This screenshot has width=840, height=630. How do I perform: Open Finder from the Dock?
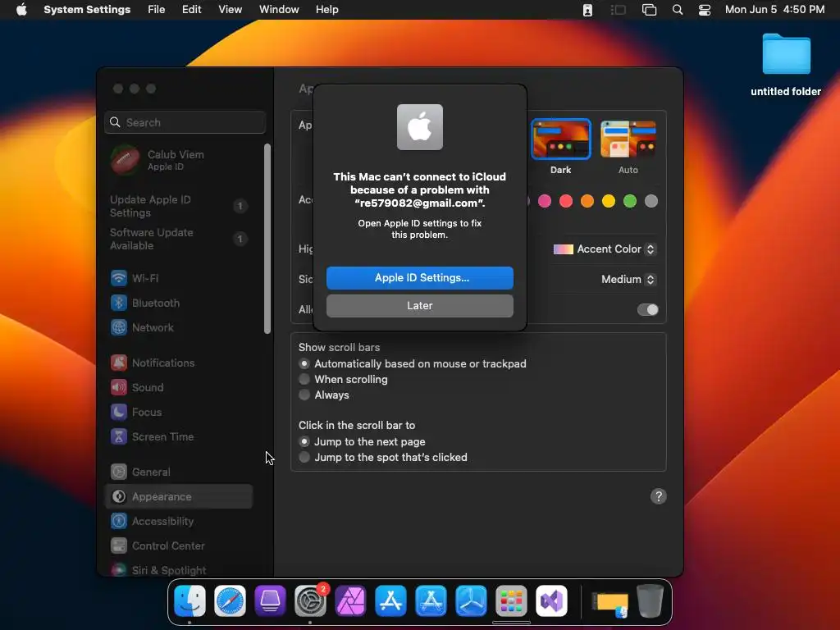[189, 601]
